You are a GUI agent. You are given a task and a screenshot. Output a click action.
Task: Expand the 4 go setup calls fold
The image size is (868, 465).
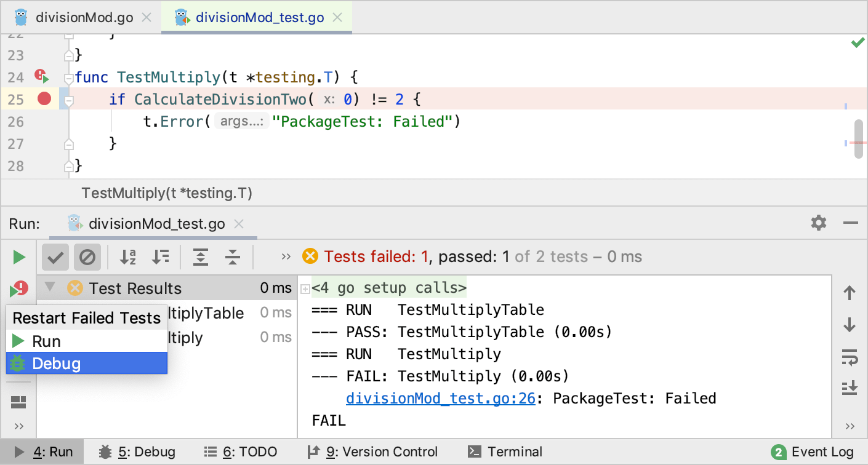(304, 288)
